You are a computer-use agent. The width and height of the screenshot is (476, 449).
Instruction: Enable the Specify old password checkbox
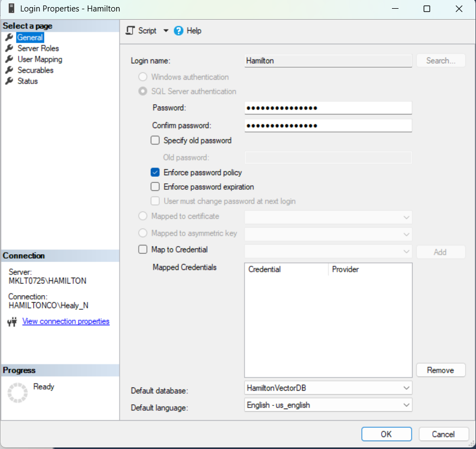point(156,140)
